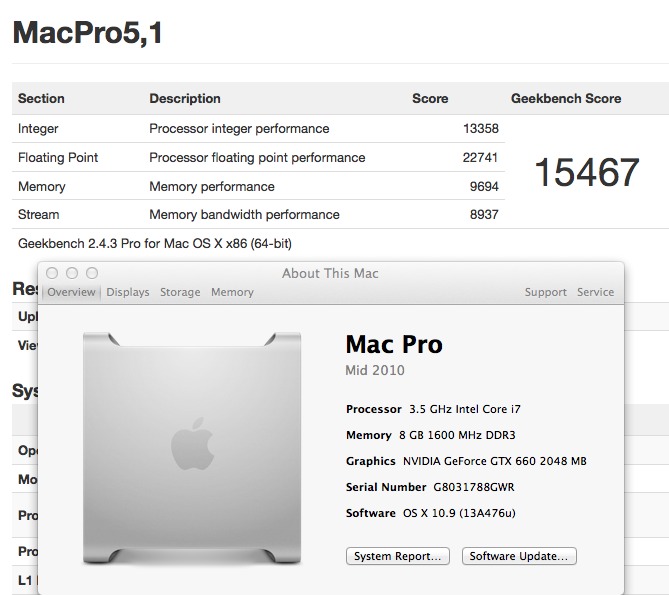Click the Score column header
Image resolution: width=669 pixels, height=595 pixels.
tap(430, 99)
